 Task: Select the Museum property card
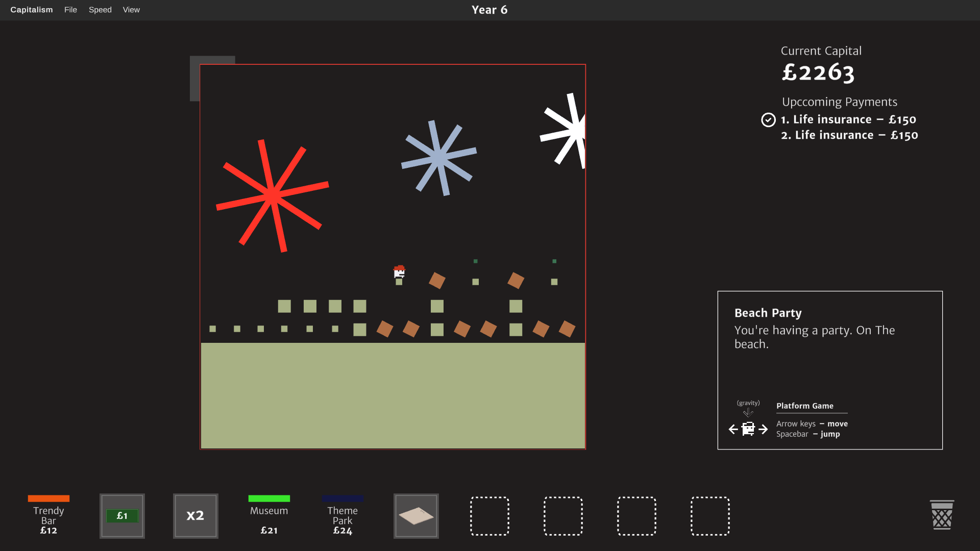(269, 515)
